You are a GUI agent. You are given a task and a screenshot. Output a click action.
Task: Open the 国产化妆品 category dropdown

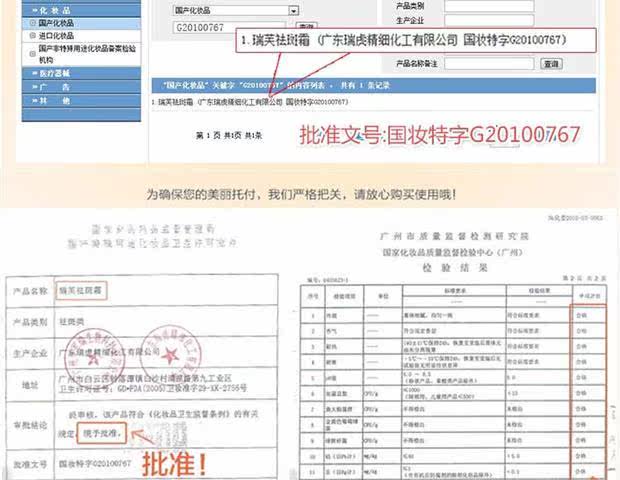[236, 11]
